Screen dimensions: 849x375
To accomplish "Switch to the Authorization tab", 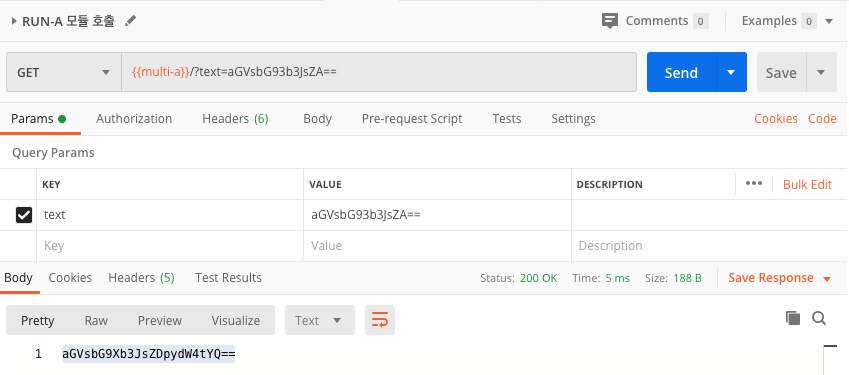I will [134, 119].
